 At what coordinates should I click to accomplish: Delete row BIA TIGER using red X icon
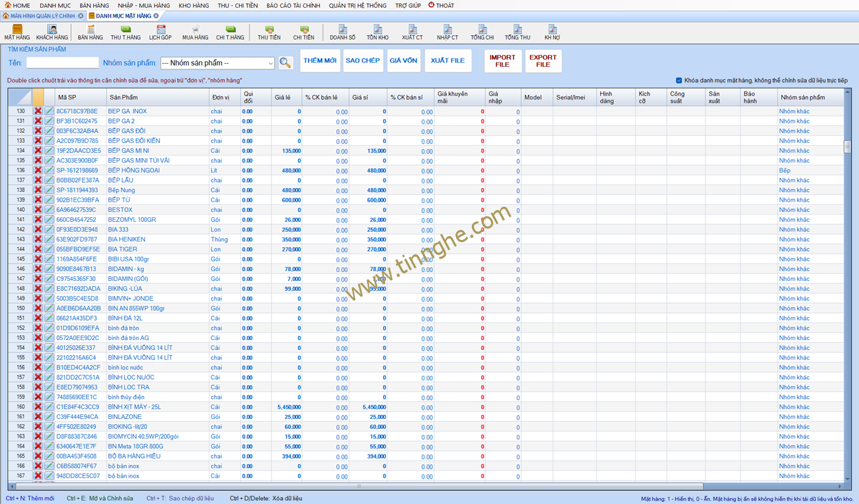(x=38, y=249)
